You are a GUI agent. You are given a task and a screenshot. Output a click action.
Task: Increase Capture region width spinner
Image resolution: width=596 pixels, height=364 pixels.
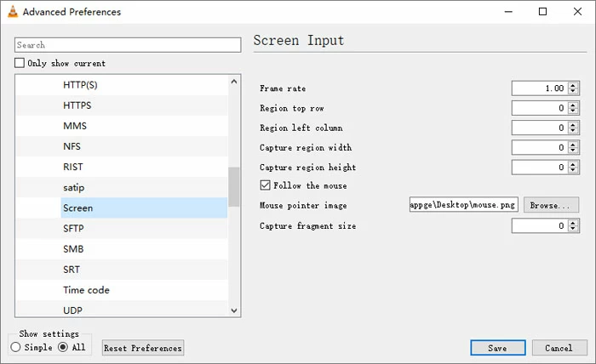573,145
